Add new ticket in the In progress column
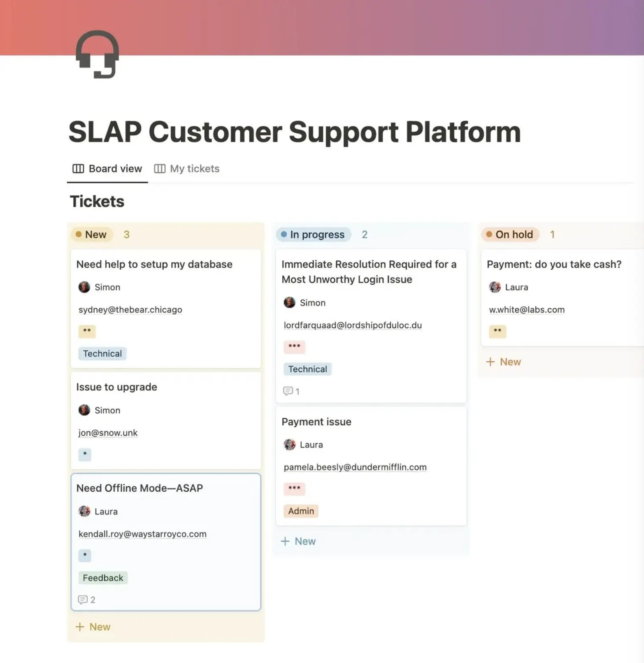The image size is (644, 663). [x=298, y=541]
